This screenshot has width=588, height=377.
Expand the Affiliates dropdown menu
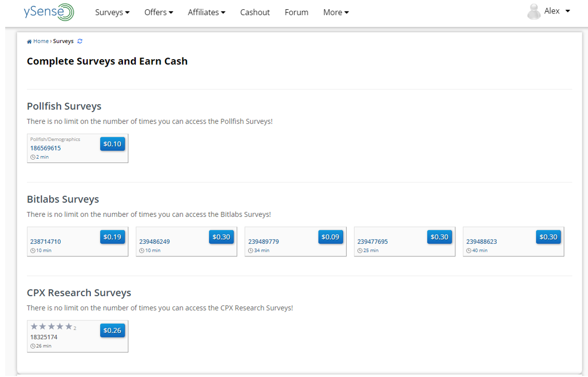pos(207,12)
